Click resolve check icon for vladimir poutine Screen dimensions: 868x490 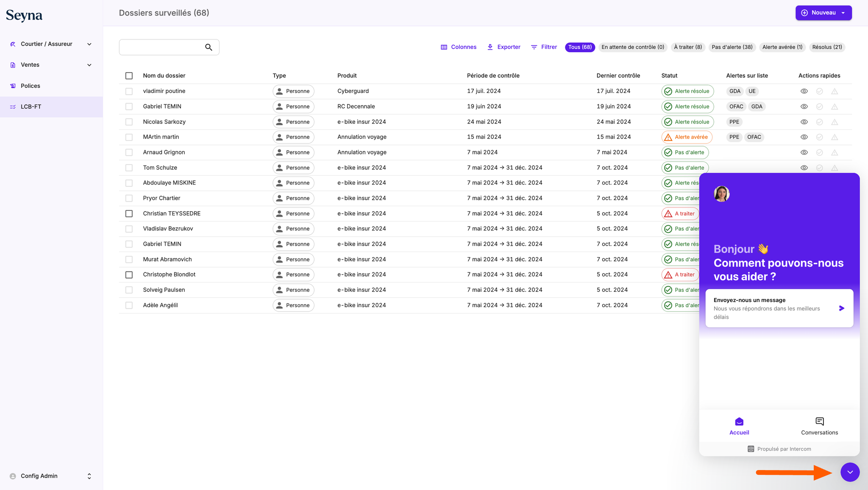coord(819,91)
